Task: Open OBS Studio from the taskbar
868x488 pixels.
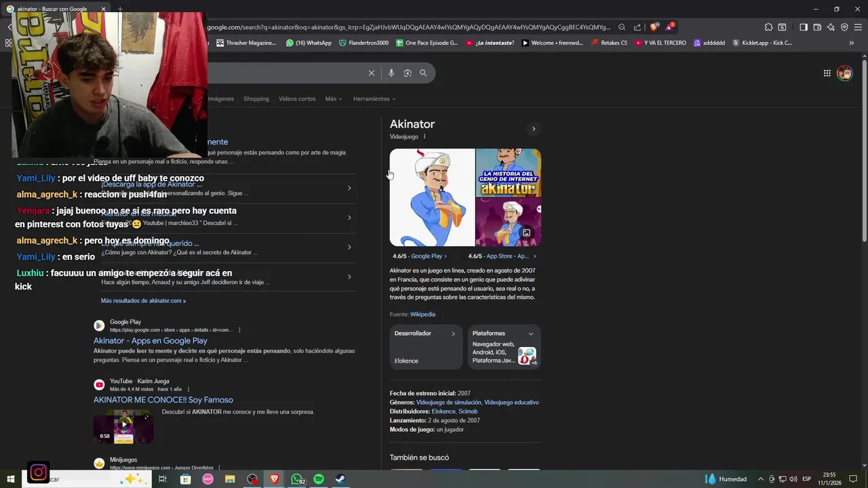Action: pos(252,479)
